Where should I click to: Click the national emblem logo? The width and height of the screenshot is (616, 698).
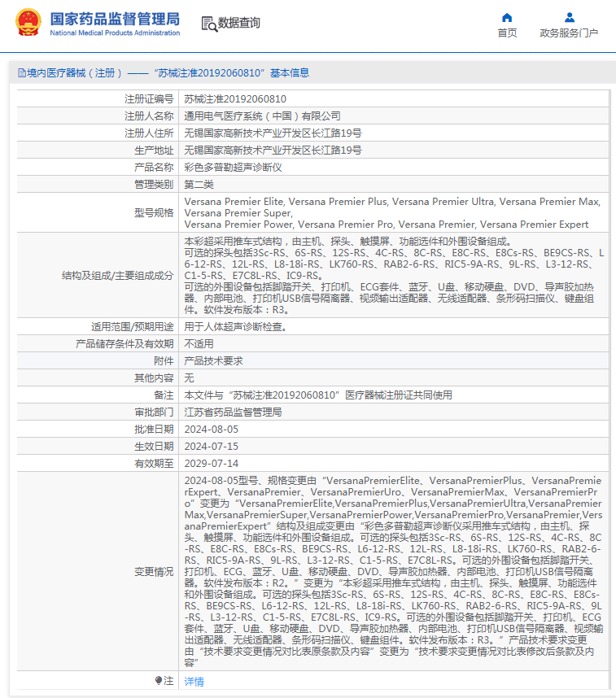pos(28,23)
